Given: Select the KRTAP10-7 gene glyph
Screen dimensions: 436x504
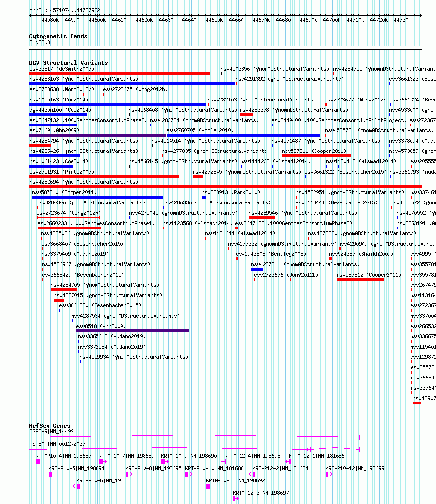Looking at the screenshot, I should pos(103,462).
